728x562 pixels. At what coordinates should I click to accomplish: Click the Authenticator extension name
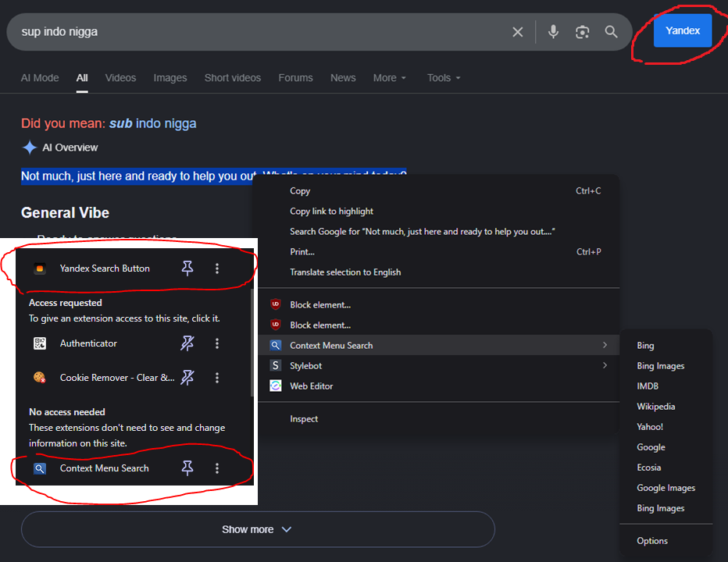pos(88,343)
